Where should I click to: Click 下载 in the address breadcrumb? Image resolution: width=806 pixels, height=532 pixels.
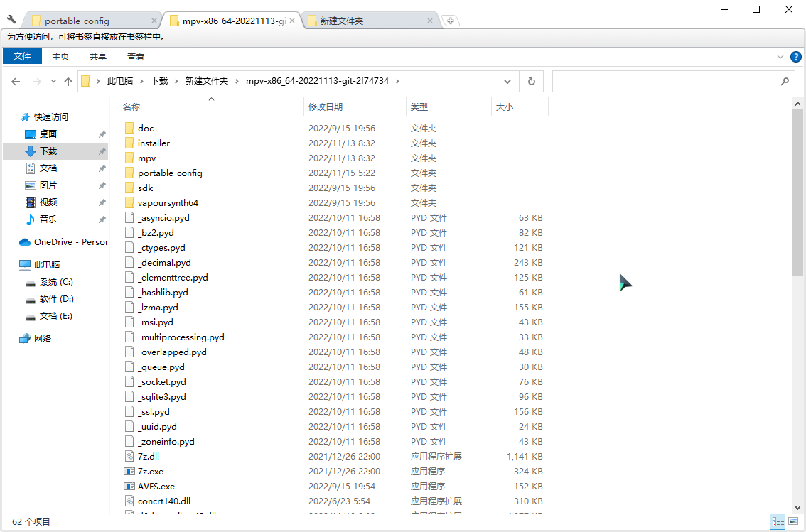159,81
